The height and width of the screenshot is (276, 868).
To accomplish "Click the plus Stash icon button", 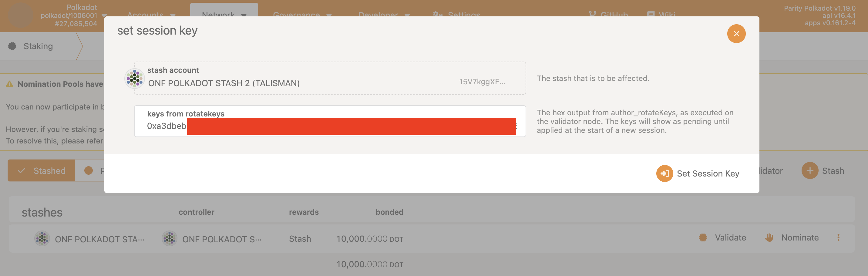I will (810, 170).
